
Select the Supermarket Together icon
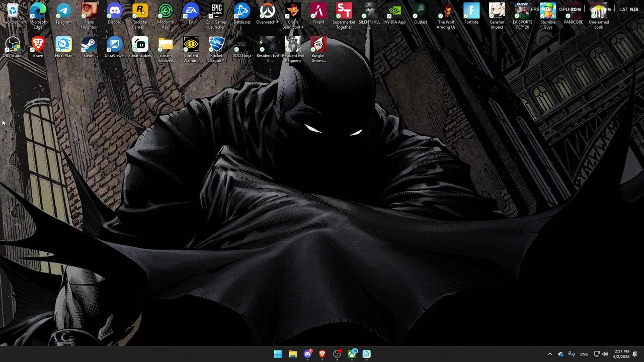click(x=344, y=16)
